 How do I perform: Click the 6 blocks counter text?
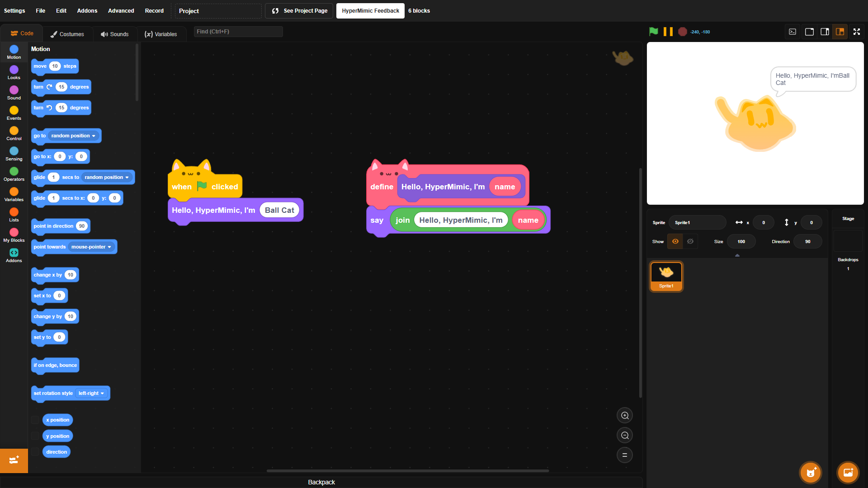[x=419, y=11]
